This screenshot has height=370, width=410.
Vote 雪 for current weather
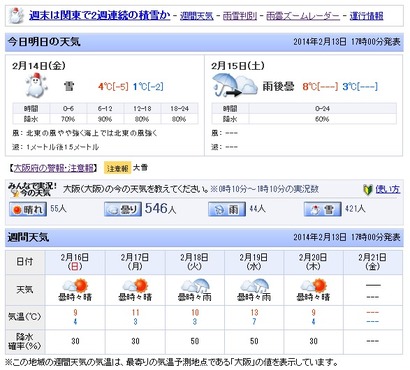click(322, 209)
